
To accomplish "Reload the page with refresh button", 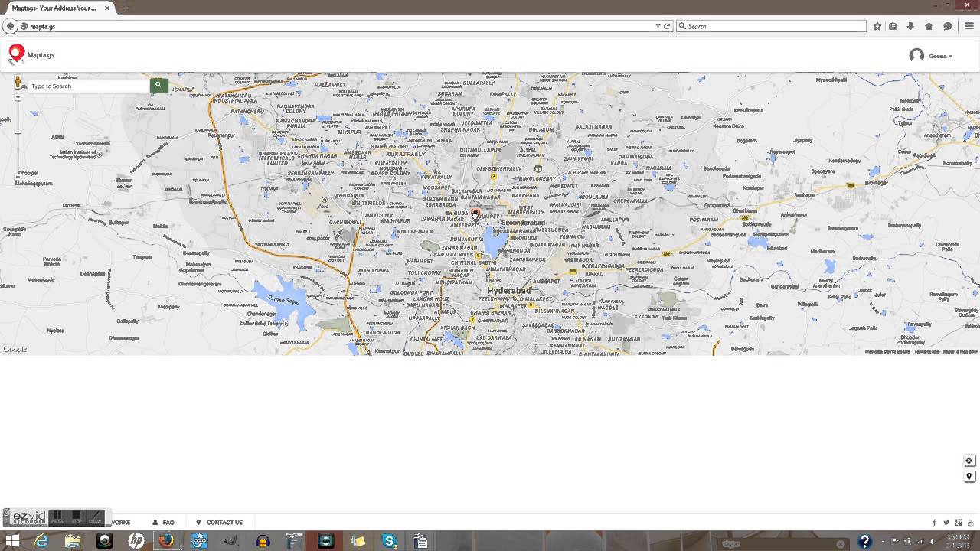I will coord(667,26).
